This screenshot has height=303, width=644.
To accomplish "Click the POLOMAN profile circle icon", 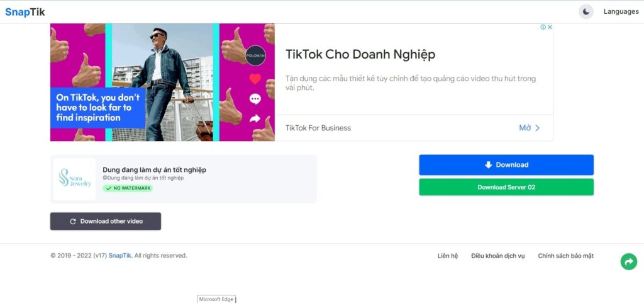I will (x=255, y=55).
